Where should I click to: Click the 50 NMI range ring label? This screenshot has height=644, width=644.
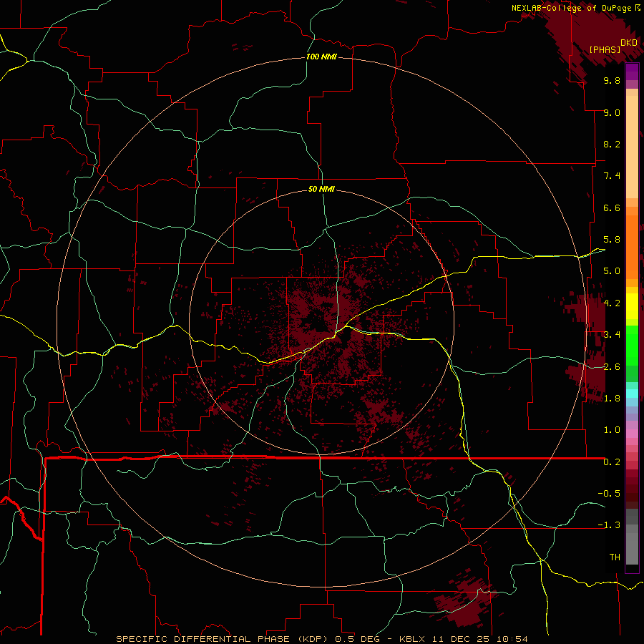(321, 189)
